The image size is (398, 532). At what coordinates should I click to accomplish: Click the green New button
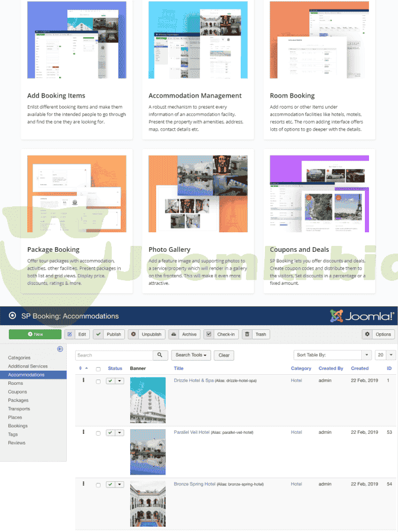(35, 334)
